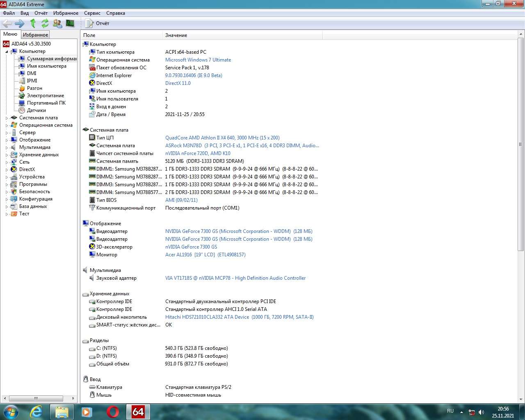Open the DirectX 11.0 link
The width and height of the screenshot is (525, 420).
point(178,83)
